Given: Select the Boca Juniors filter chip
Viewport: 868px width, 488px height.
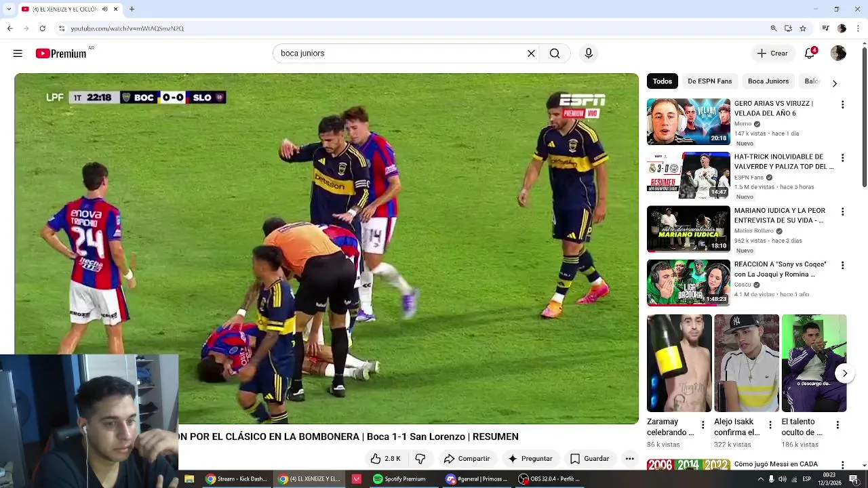Looking at the screenshot, I should (x=768, y=81).
